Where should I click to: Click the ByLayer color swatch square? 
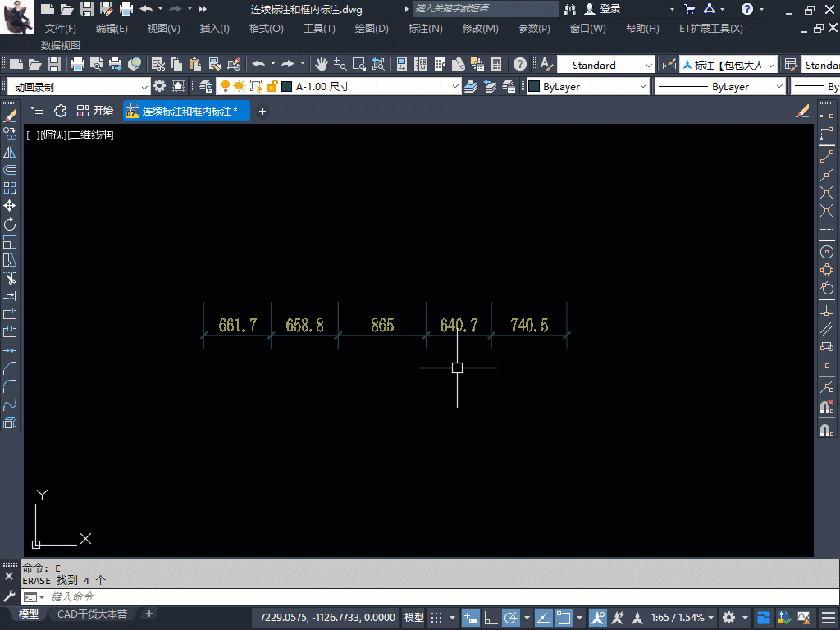534,86
